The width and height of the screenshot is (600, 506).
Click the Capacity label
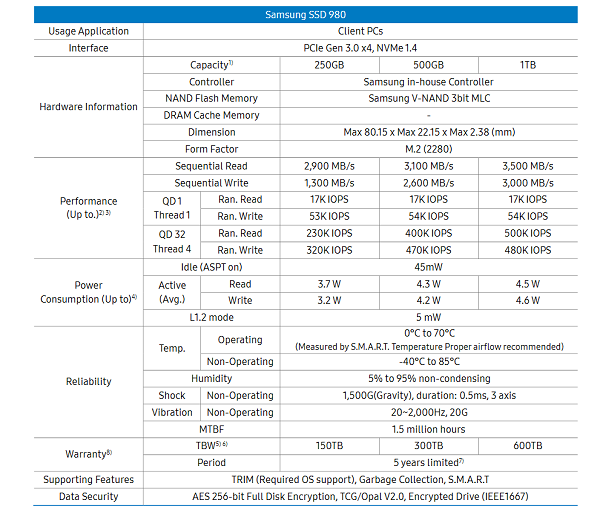click(x=212, y=65)
